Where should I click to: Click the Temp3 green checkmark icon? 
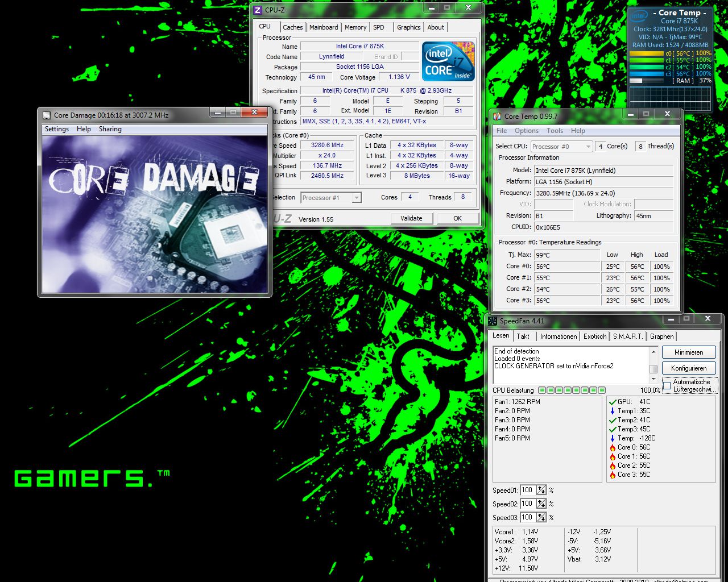click(x=613, y=429)
